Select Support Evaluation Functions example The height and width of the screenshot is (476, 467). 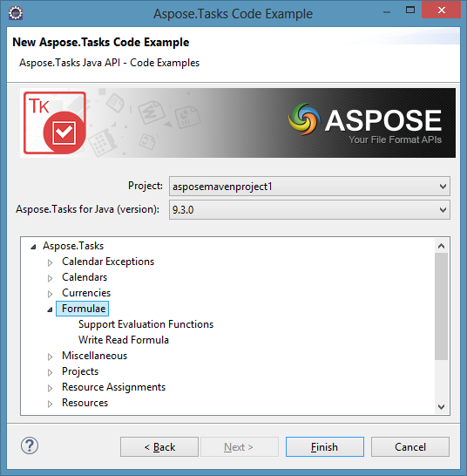[x=146, y=324]
